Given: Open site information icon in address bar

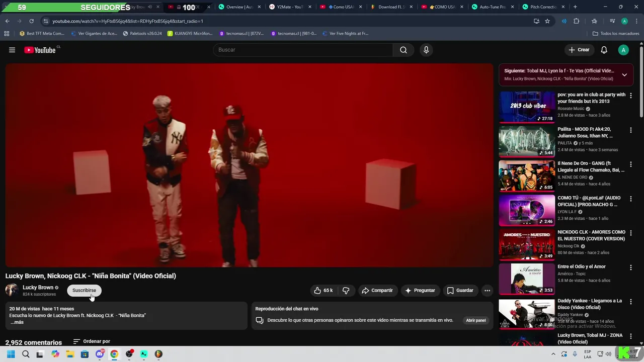Looking at the screenshot, I should 46,21.
